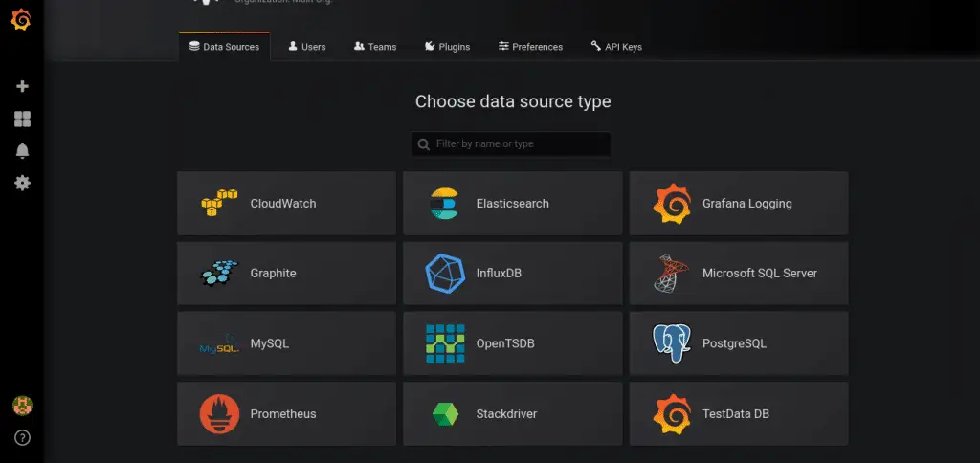The width and height of the screenshot is (980, 463).
Task: Open the Plugins tab
Action: pyautogui.click(x=448, y=47)
